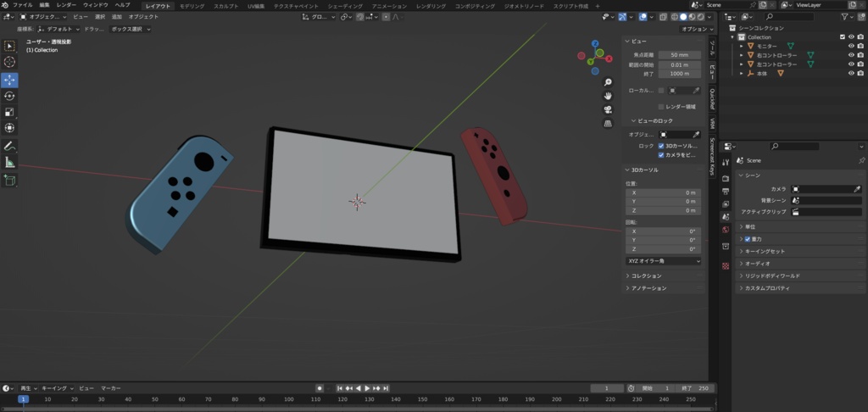Screen dimensions: 868x412
Task: Toggle the 重力 checkbox in Scene properties
Action: (748, 239)
